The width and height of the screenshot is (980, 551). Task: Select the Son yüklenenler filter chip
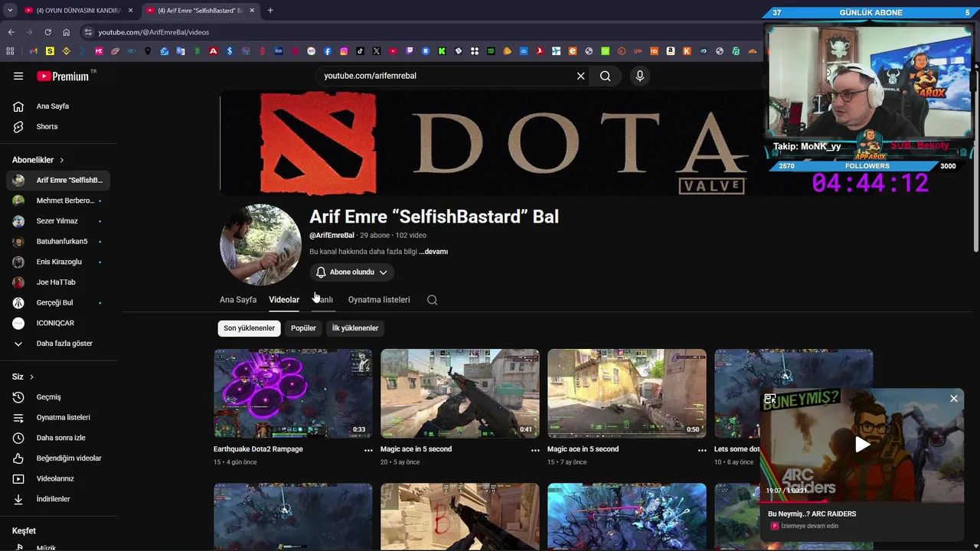click(249, 328)
